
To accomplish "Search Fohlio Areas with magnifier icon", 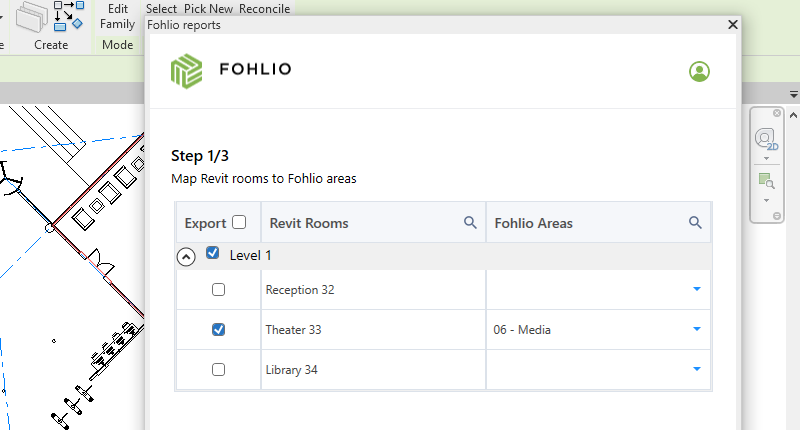I will [x=695, y=222].
